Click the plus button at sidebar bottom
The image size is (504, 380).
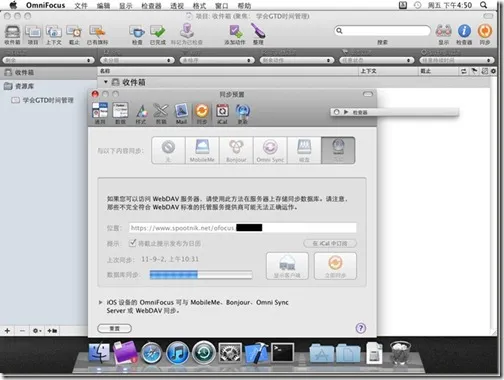pos(7,331)
